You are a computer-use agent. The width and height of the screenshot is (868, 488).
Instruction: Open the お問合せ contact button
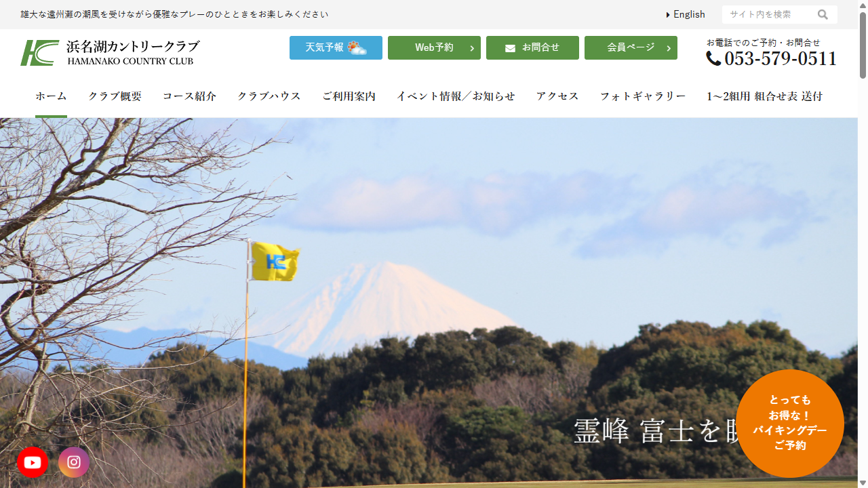pos(532,47)
